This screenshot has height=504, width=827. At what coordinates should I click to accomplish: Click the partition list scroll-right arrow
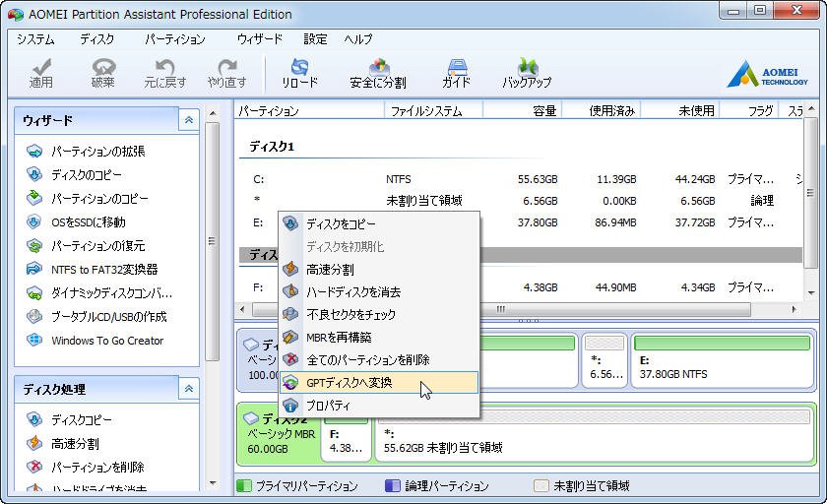pyautogui.click(x=795, y=309)
